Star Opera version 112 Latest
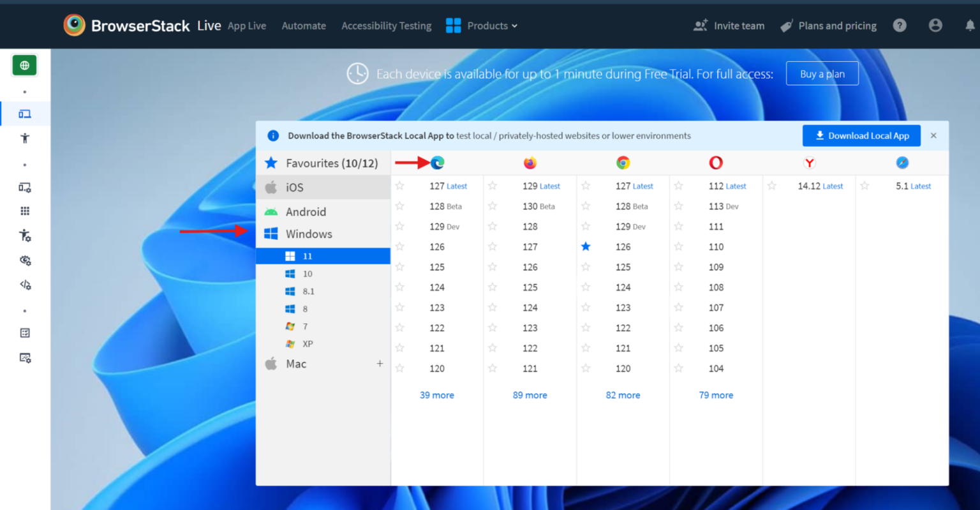Viewport: 980px width, 510px height. point(678,186)
